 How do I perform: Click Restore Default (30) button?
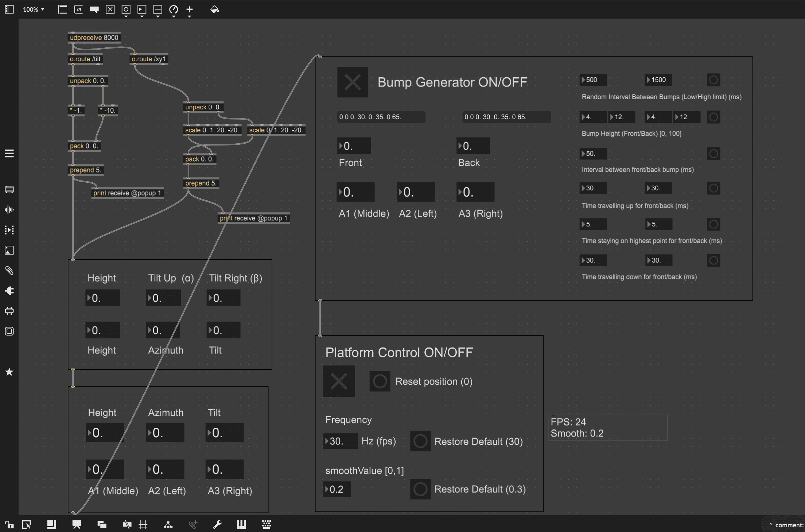coord(420,441)
